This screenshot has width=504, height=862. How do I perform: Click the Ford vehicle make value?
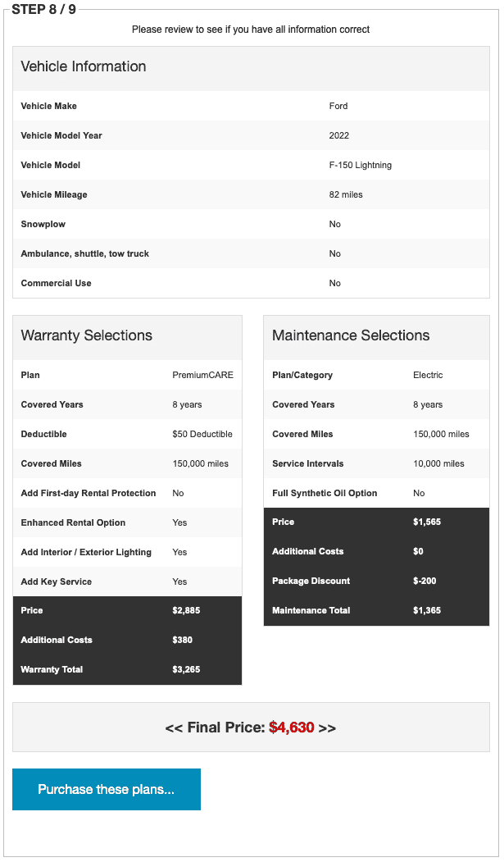(x=338, y=107)
